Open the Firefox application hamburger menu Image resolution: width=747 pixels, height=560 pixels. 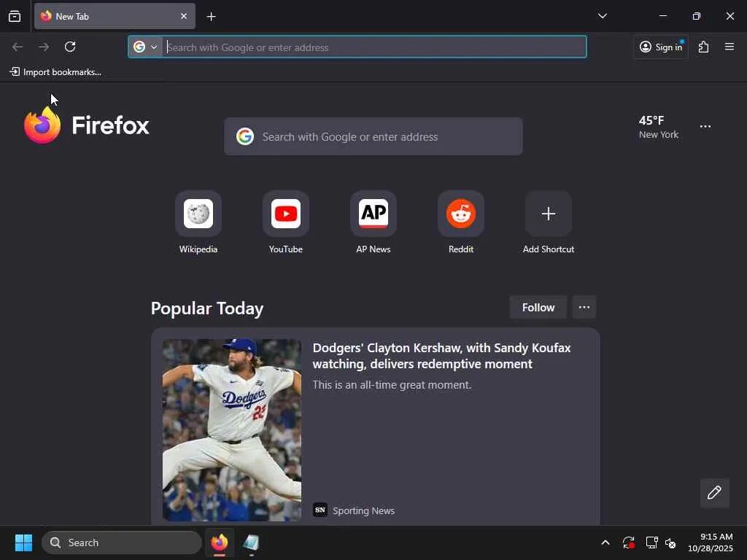pyautogui.click(x=729, y=47)
